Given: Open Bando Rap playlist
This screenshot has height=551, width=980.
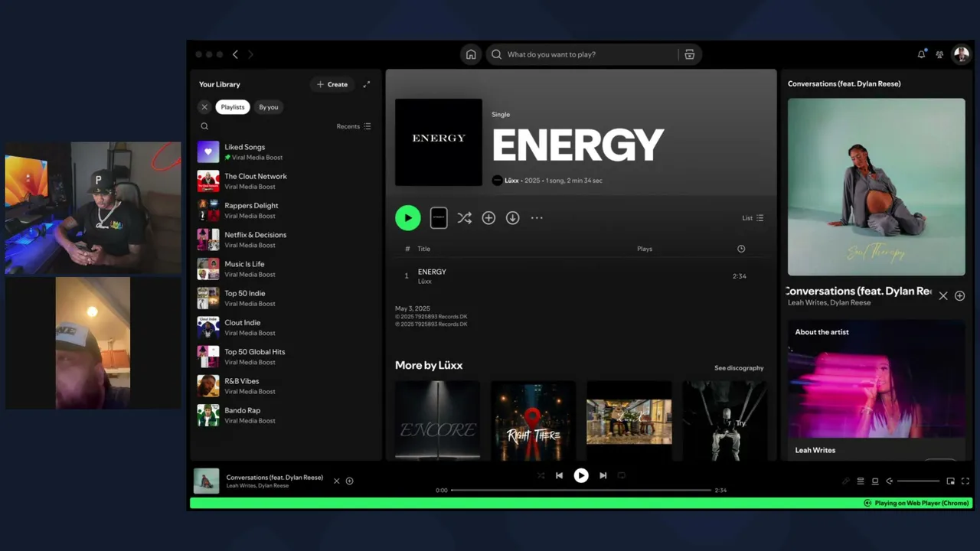Looking at the screenshot, I should coord(285,415).
